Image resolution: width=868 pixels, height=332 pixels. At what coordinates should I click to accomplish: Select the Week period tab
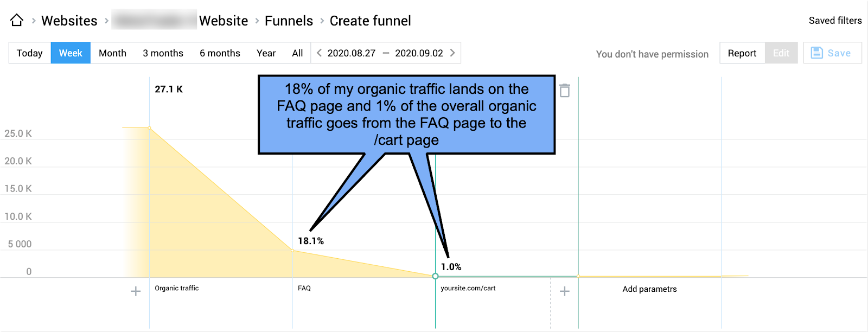(71, 53)
